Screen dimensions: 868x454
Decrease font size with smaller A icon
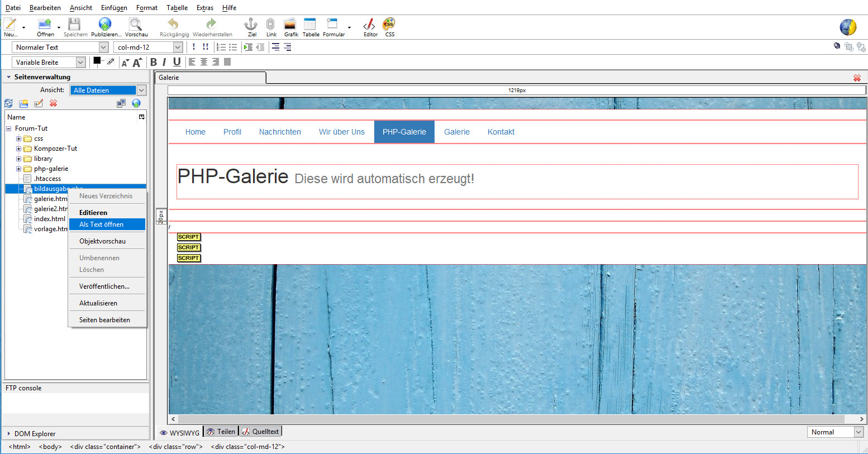point(125,63)
